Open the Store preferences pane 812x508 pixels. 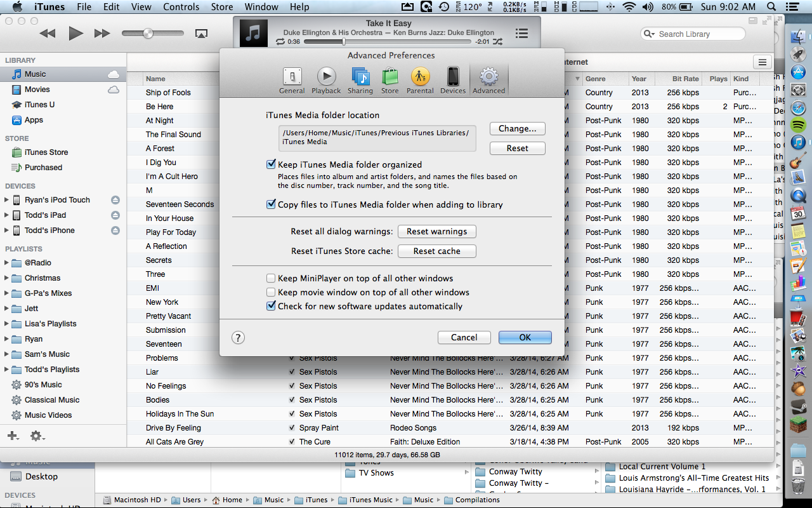390,81
